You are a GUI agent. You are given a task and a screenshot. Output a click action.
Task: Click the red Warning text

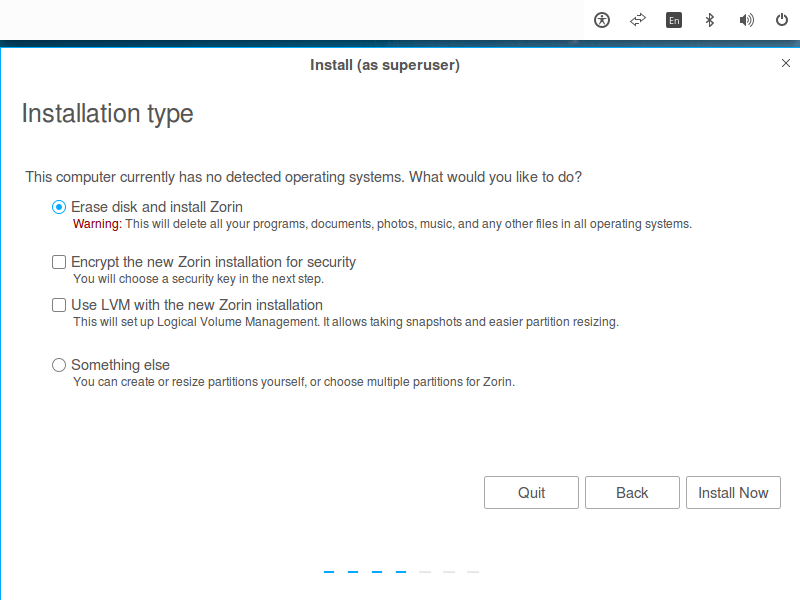pyautogui.click(x=97, y=224)
